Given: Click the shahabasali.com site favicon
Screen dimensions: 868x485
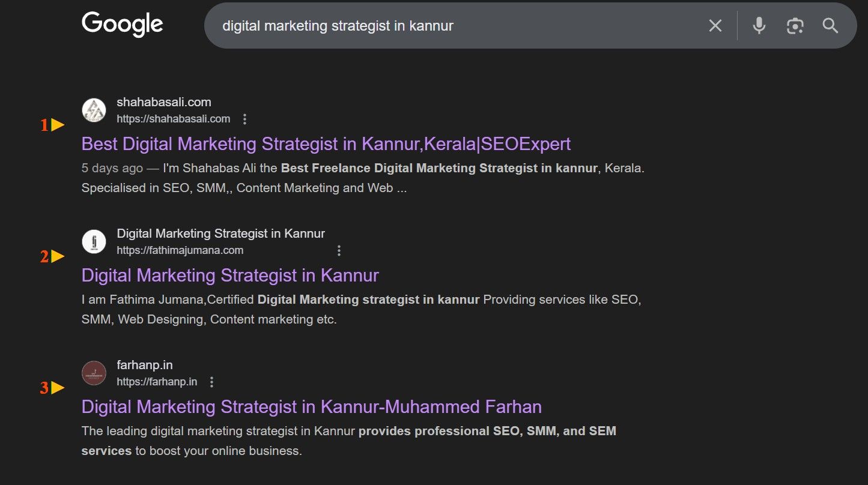Looking at the screenshot, I should (94, 110).
